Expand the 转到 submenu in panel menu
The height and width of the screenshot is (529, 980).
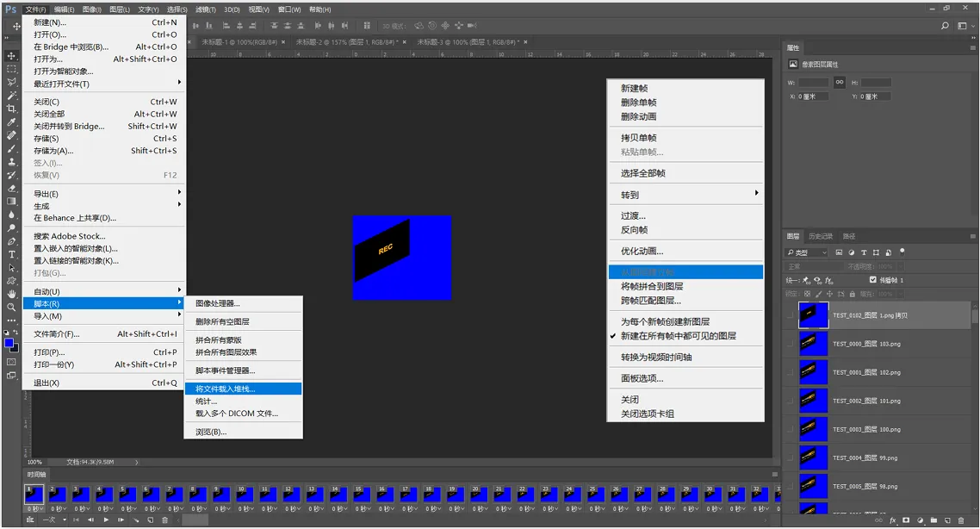coord(685,195)
